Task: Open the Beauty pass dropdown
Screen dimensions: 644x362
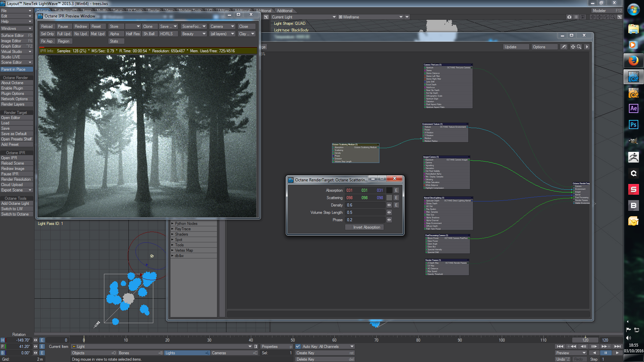Action: [194, 34]
